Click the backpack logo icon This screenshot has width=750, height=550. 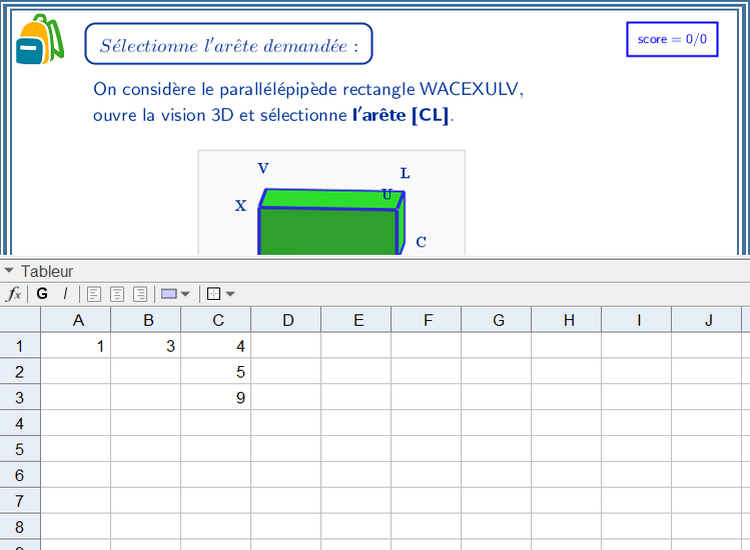click(x=39, y=39)
